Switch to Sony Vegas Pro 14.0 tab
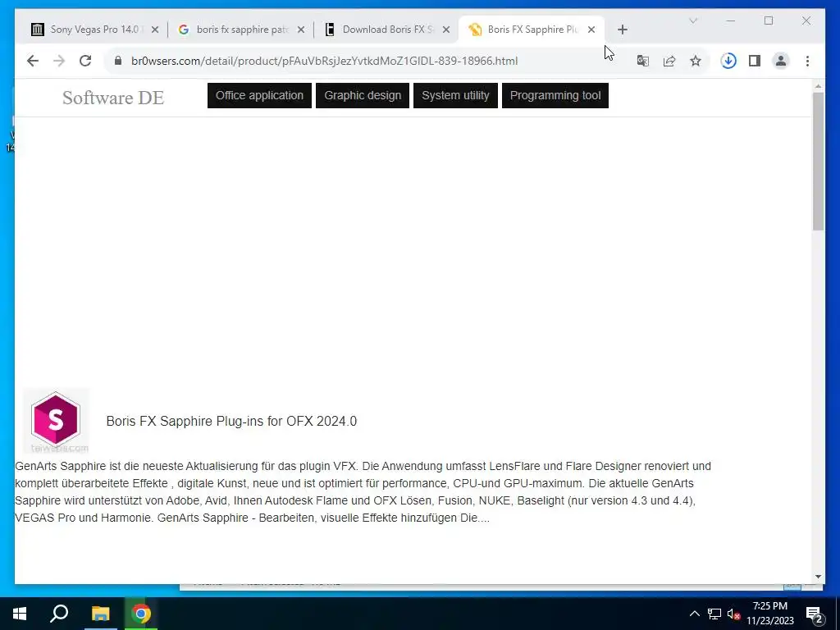840x630 pixels. (x=94, y=30)
